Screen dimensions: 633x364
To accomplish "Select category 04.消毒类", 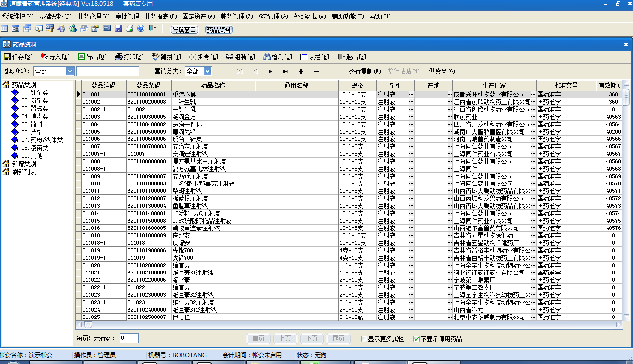I will tap(34, 116).
